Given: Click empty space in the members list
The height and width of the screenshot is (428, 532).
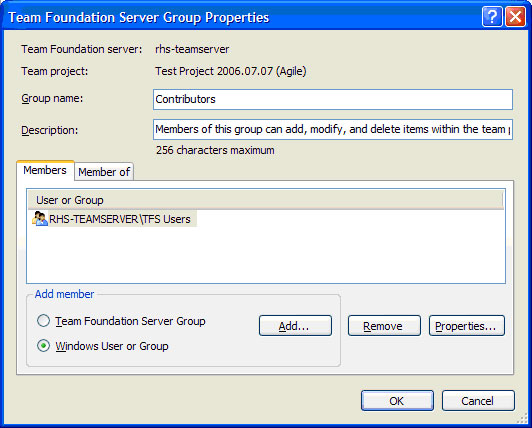Looking at the screenshot, I should [x=266, y=255].
